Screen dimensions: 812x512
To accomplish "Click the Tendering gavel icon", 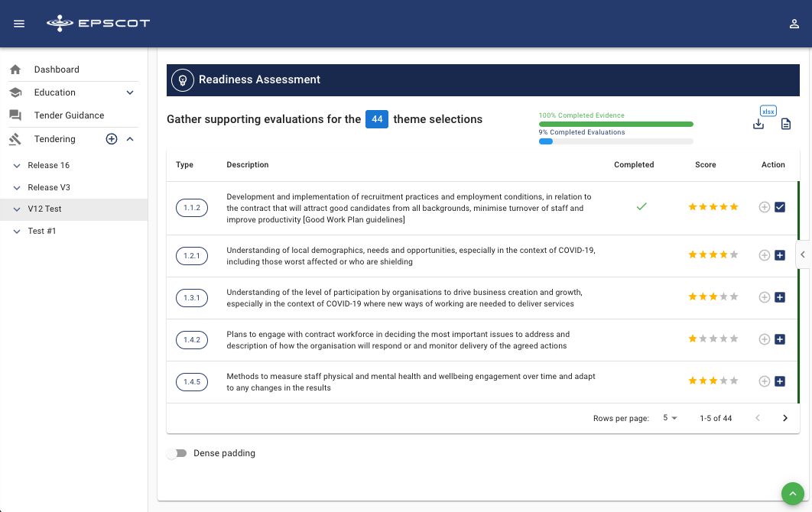I will (x=15, y=139).
